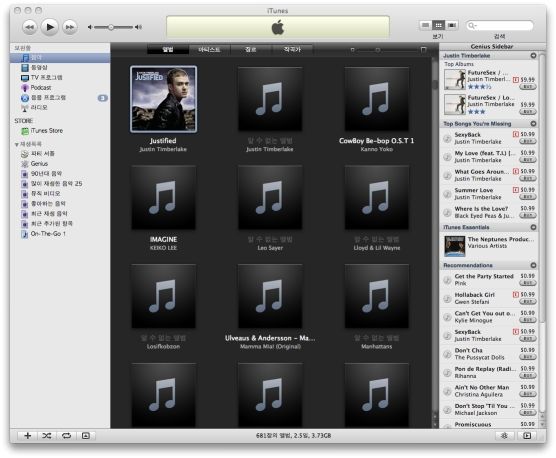Image resolution: width=556 pixels, height=458 pixels.
Task: Switch to list view
Action: click(x=425, y=25)
